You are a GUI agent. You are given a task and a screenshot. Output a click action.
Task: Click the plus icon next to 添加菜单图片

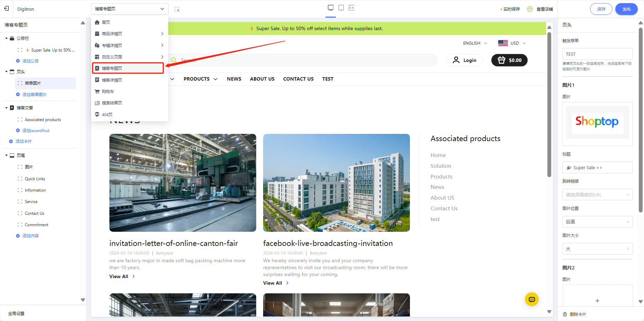[x=18, y=94]
